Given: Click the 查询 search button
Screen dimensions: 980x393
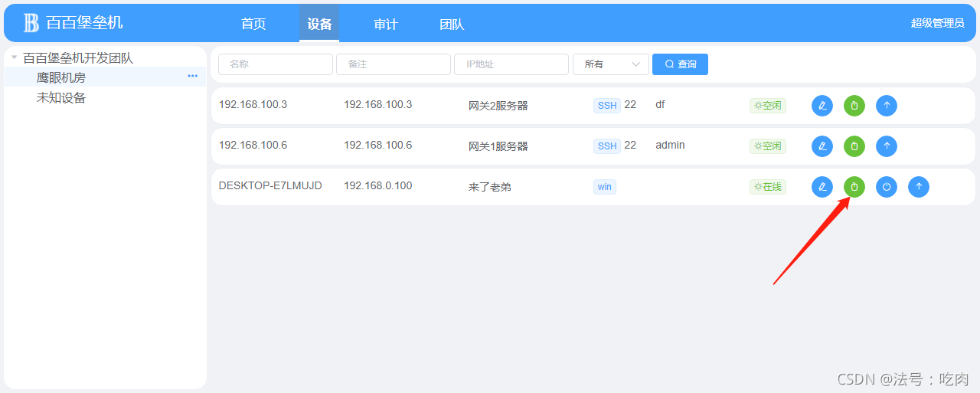Looking at the screenshot, I should point(680,64).
